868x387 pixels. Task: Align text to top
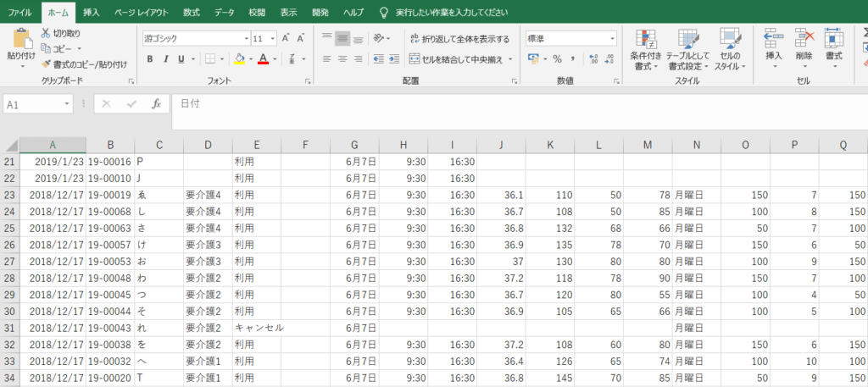327,39
